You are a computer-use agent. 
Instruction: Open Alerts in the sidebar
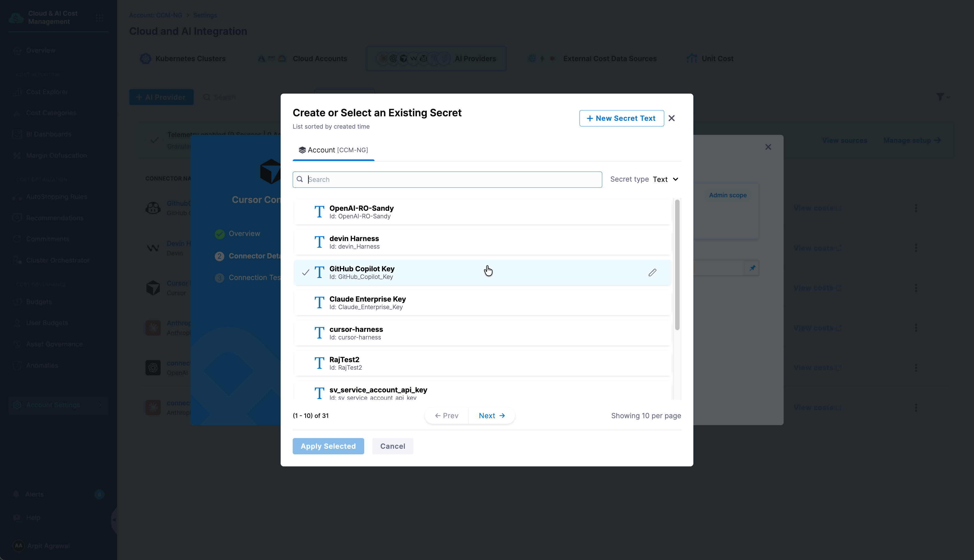[x=59, y=494]
